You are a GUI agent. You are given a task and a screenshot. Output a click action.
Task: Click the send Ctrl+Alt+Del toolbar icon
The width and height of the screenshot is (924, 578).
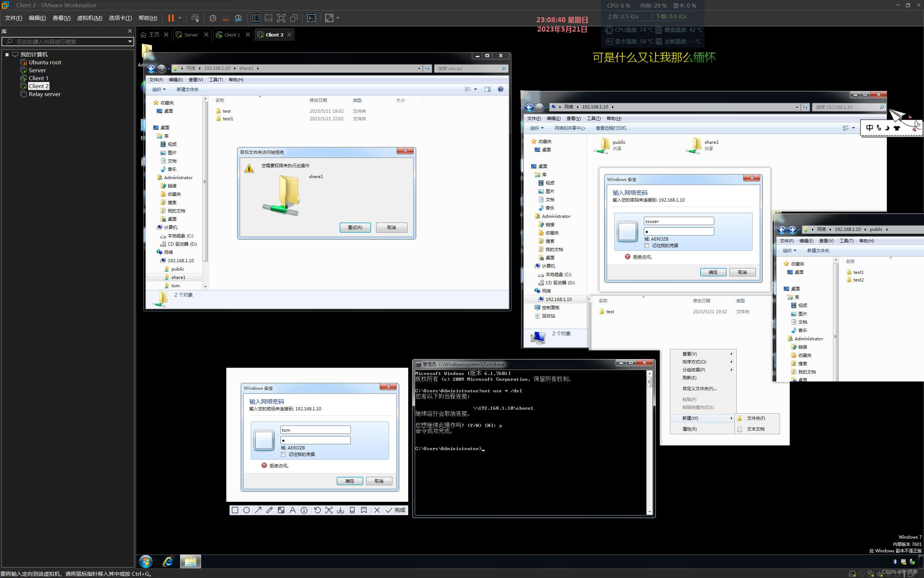coord(195,18)
